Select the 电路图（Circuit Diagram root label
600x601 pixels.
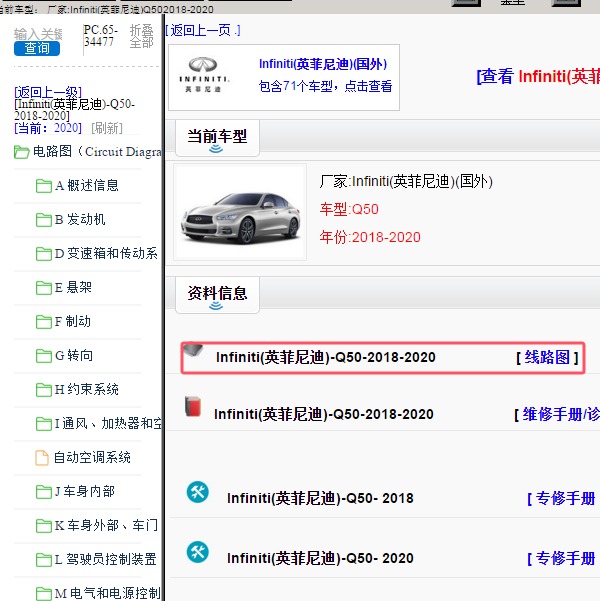click(97, 151)
